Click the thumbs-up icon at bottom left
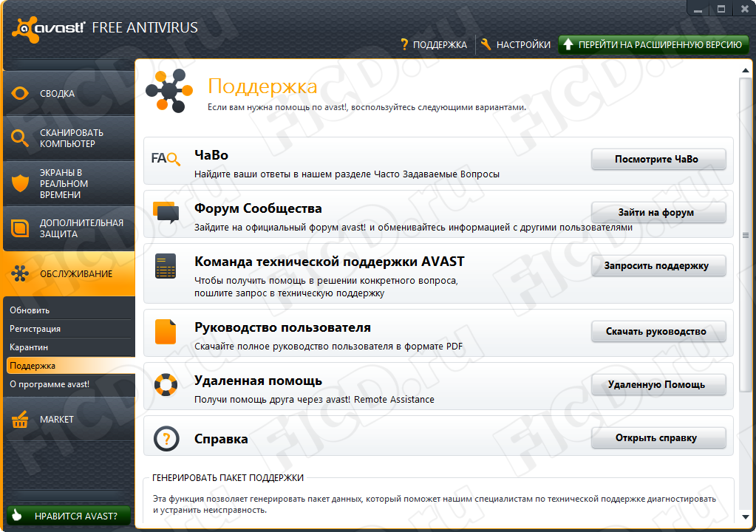This screenshot has height=532, width=756. [17, 515]
